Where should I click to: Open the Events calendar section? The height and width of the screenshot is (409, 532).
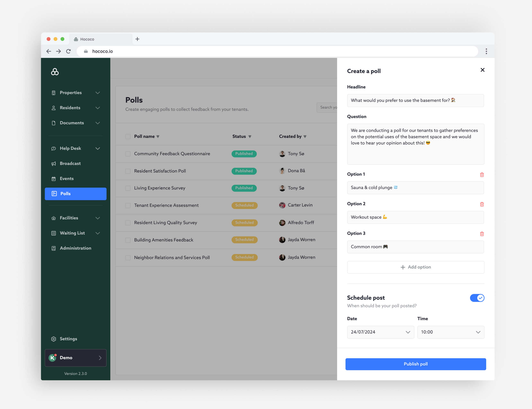click(54, 179)
